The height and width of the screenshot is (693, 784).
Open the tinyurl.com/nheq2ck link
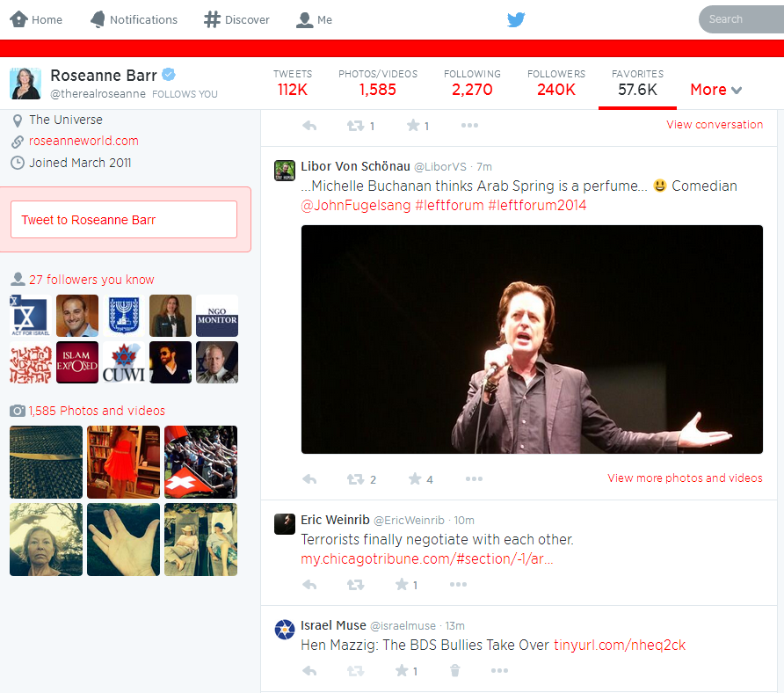tap(620, 645)
